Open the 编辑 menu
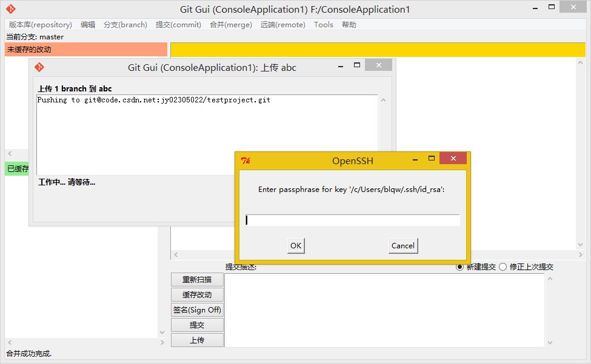The image size is (591, 364). 88,24
